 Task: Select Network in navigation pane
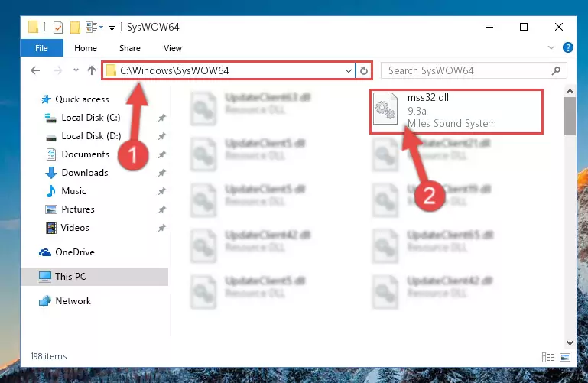pos(73,301)
